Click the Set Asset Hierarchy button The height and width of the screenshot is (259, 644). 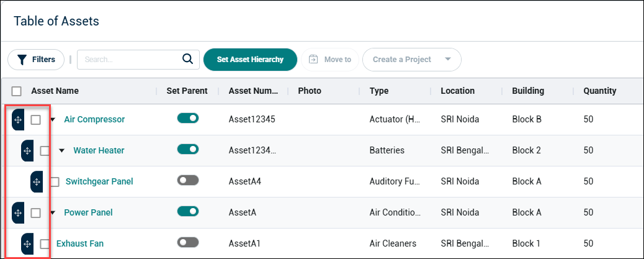click(x=250, y=60)
